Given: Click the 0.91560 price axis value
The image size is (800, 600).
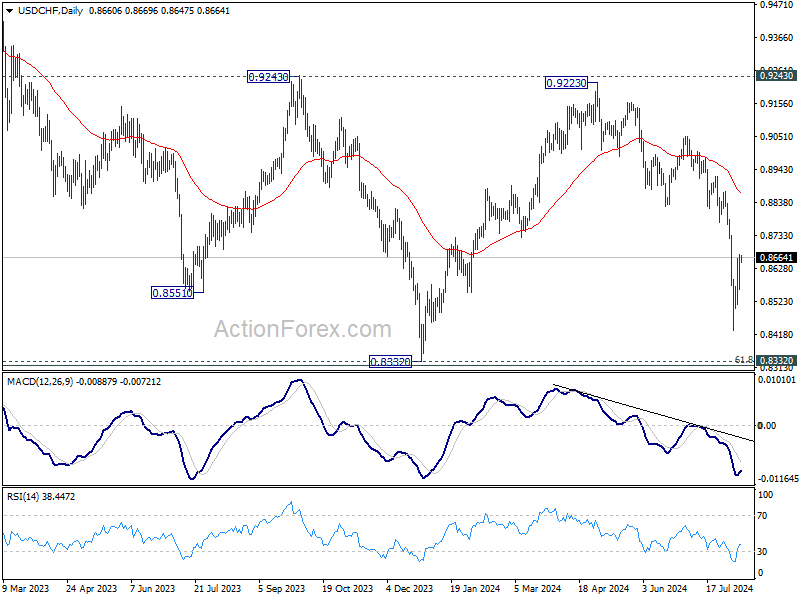Looking at the screenshot, I should [777, 104].
